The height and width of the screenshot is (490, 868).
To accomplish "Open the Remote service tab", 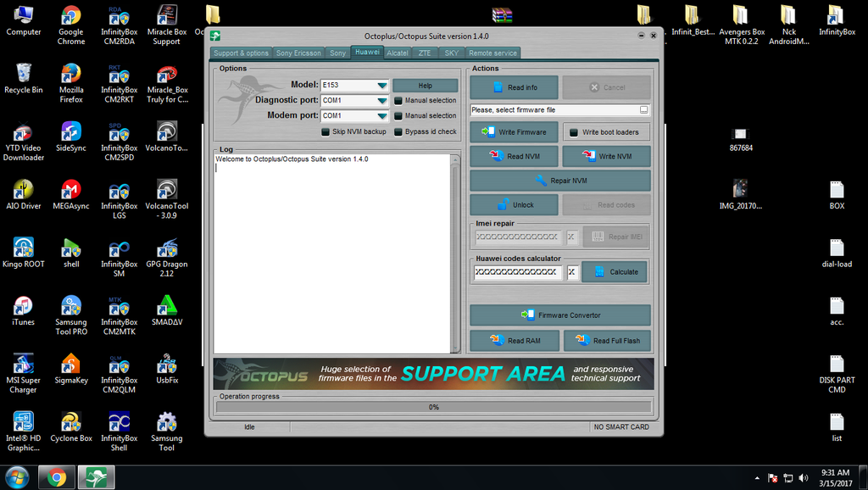I will pos(492,53).
